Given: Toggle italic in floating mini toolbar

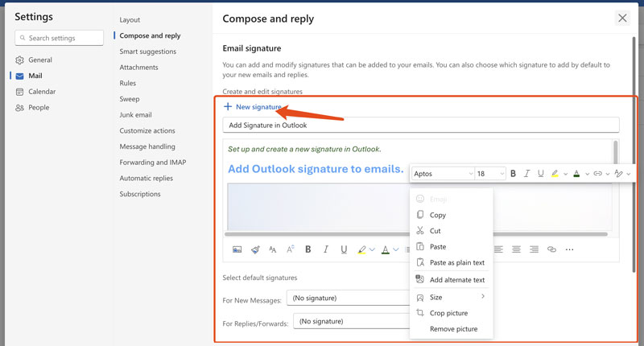Looking at the screenshot, I should click(527, 174).
